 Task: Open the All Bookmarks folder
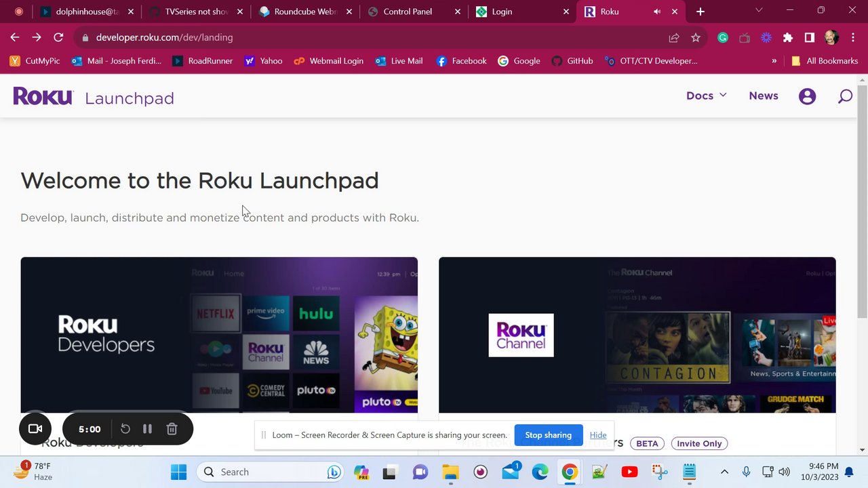[825, 61]
